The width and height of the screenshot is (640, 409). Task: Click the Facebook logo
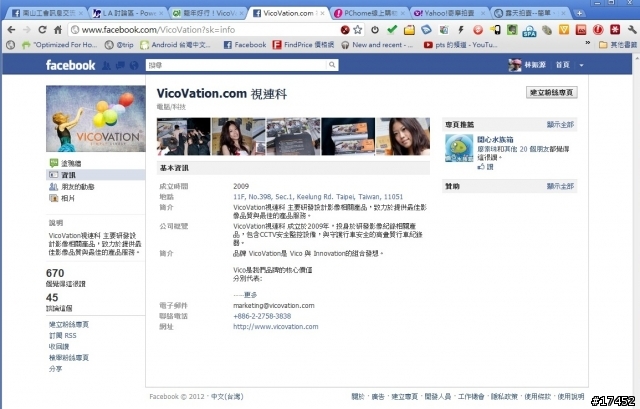click(70, 65)
